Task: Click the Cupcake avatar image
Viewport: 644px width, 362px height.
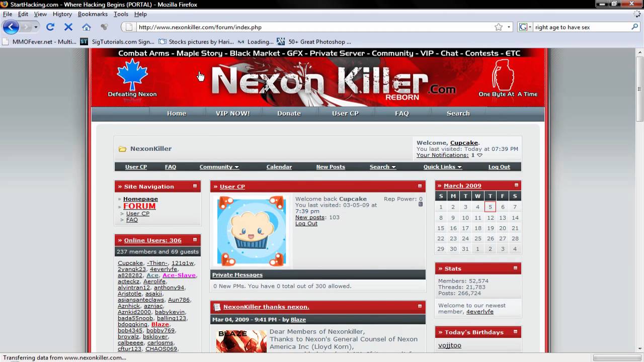Action: (x=252, y=231)
